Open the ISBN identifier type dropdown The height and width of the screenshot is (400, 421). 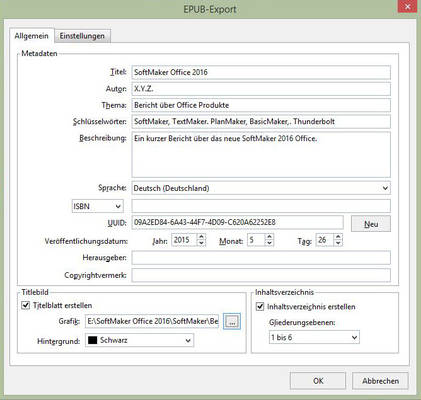click(x=97, y=206)
